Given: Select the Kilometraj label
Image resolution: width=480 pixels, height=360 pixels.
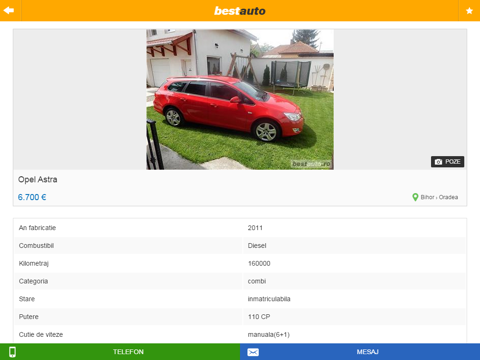Looking at the screenshot, I should click(x=34, y=264).
